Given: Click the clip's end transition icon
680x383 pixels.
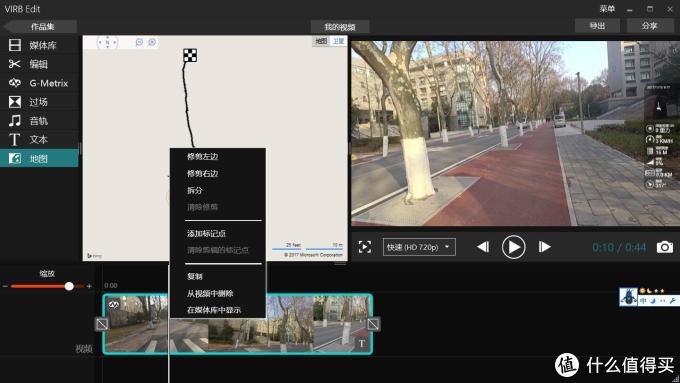Looking at the screenshot, I should (373, 324).
